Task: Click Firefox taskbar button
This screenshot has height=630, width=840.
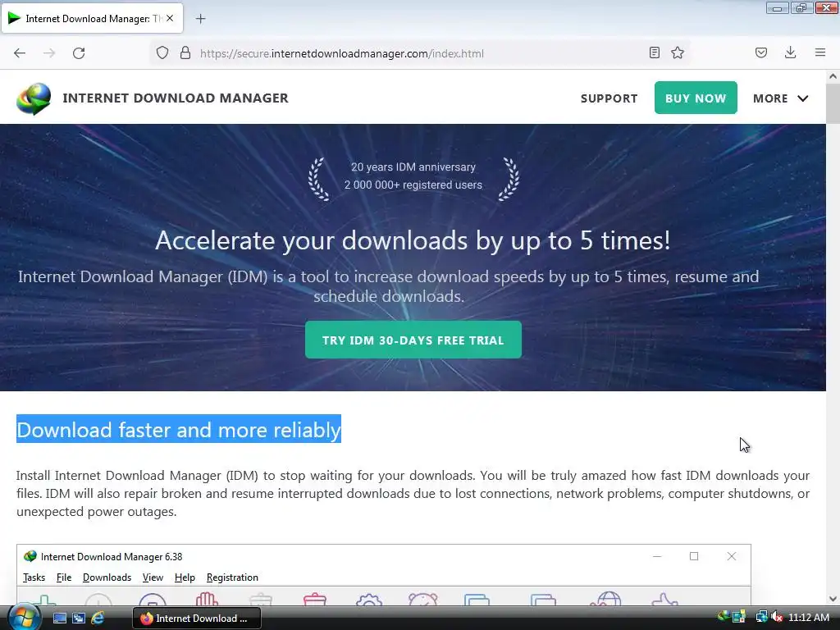Action: pos(197,619)
